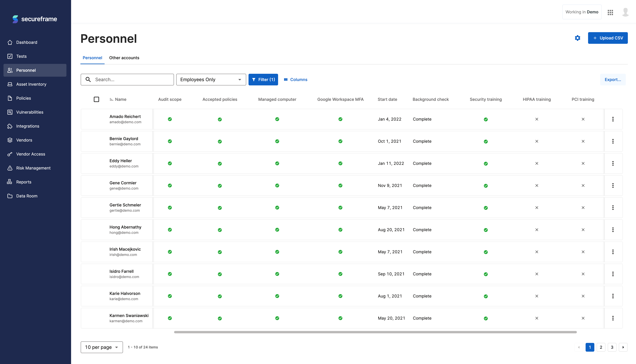Go to Risk Management

pos(33,168)
